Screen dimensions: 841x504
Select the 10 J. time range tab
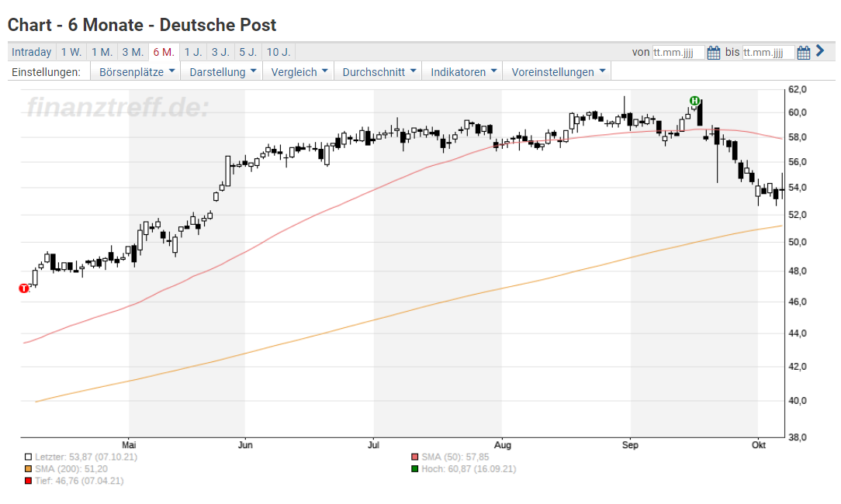tap(279, 52)
